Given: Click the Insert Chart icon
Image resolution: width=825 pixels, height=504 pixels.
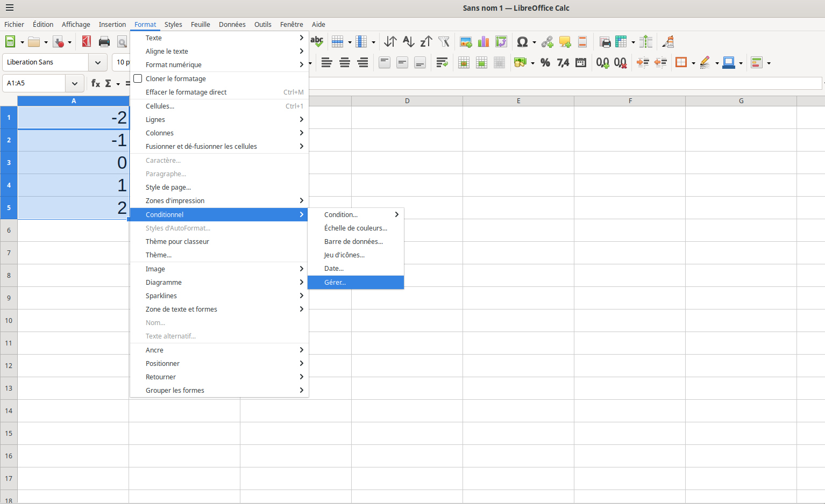Looking at the screenshot, I should (483, 42).
